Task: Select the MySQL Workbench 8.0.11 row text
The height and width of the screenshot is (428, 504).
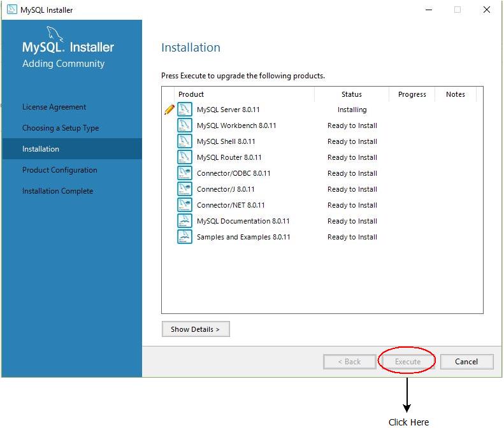Action: 236,125
